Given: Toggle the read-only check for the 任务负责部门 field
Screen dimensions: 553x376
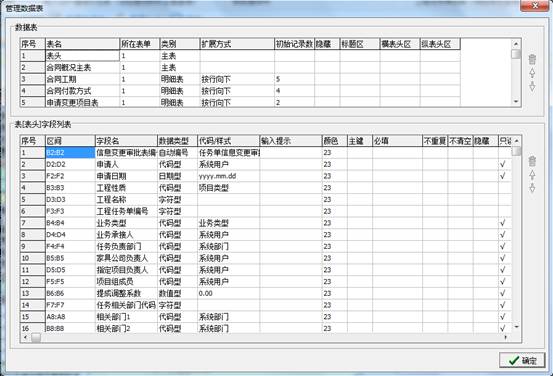Looking at the screenshot, I should coord(503,246).
